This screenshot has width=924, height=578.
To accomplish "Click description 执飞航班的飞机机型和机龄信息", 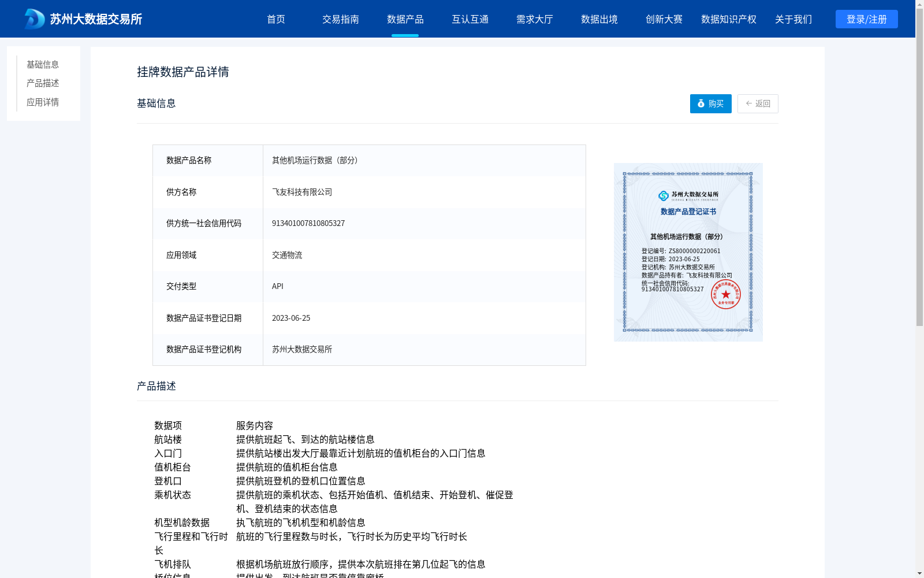I will click(301, 523).
